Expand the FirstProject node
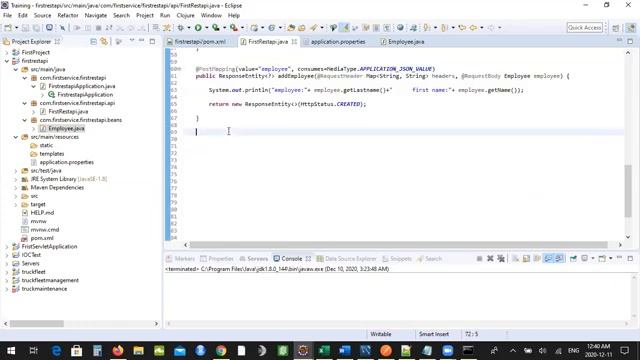The width and height of the screenshot is (640, 360). tap(7, 52)
